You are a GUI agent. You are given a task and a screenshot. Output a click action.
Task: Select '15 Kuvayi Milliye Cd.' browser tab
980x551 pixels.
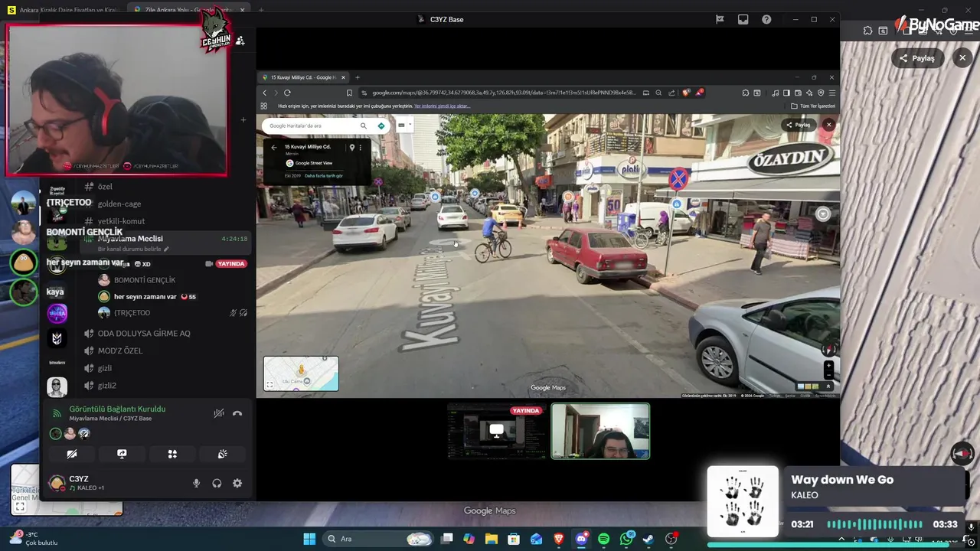coord(304,77)
